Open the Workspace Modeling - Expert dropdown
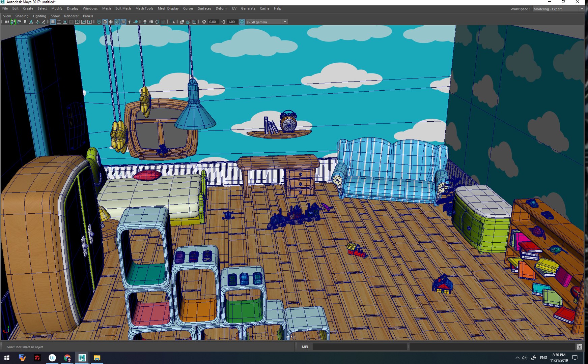588x364 pixels. click(558, 9)
